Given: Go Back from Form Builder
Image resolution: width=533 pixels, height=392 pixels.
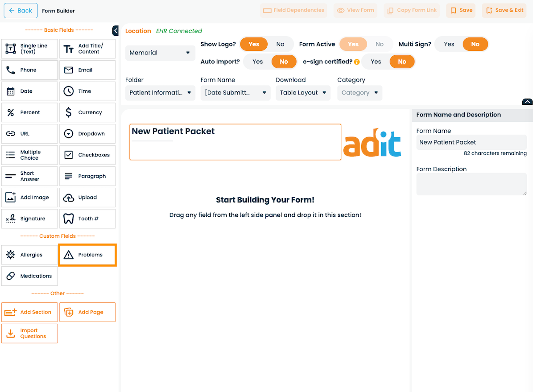Looking at the screenshot, I should (21, 11).
